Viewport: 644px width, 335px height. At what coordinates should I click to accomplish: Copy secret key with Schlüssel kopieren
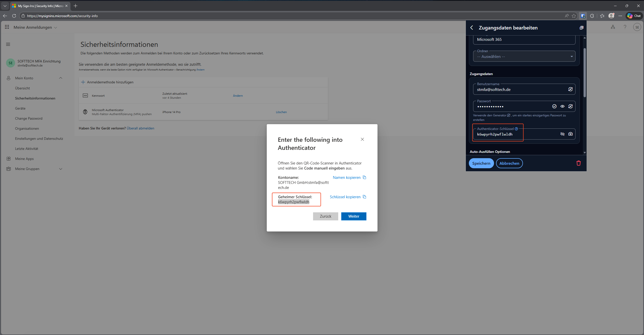click(348, 197)
